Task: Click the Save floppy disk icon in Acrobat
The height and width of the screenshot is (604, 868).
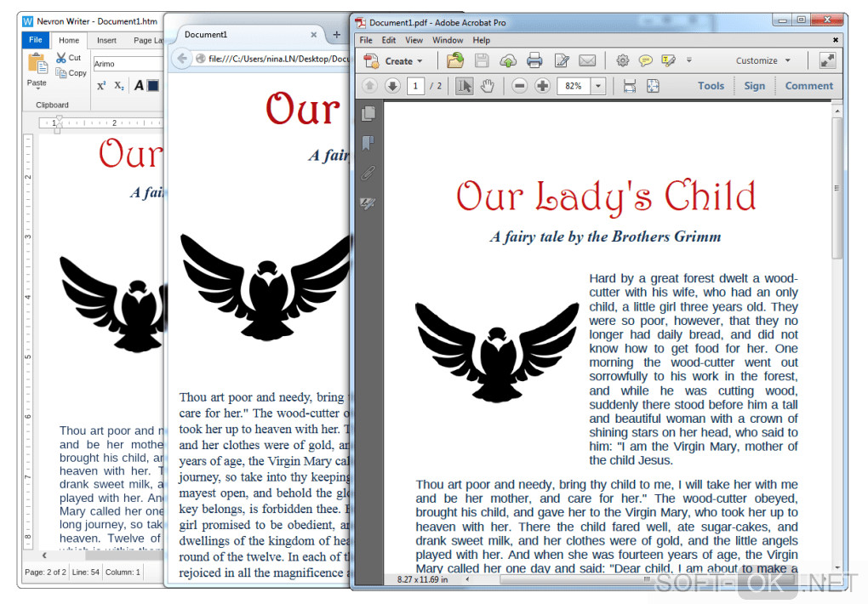Action: pyautogui.click(x=482, y=60)
